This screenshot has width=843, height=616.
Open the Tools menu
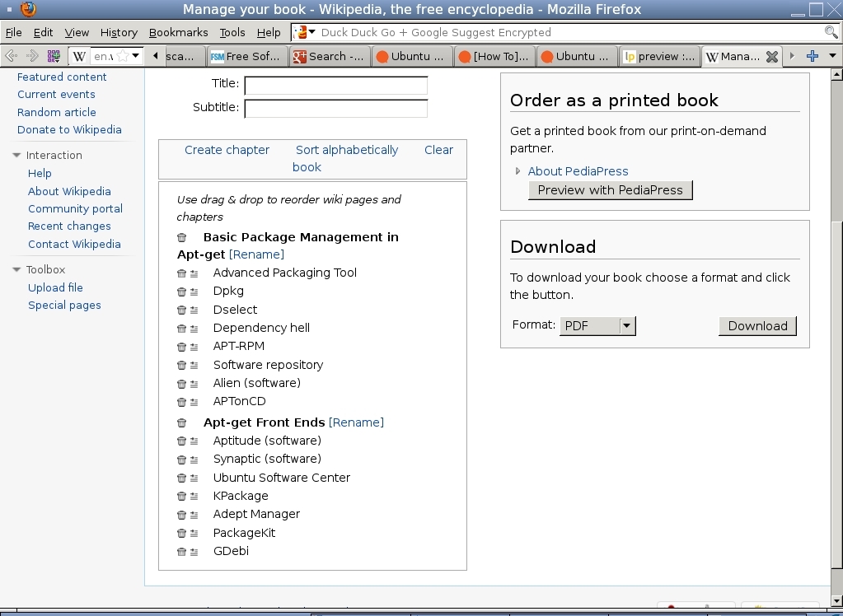tap(232, 33)
